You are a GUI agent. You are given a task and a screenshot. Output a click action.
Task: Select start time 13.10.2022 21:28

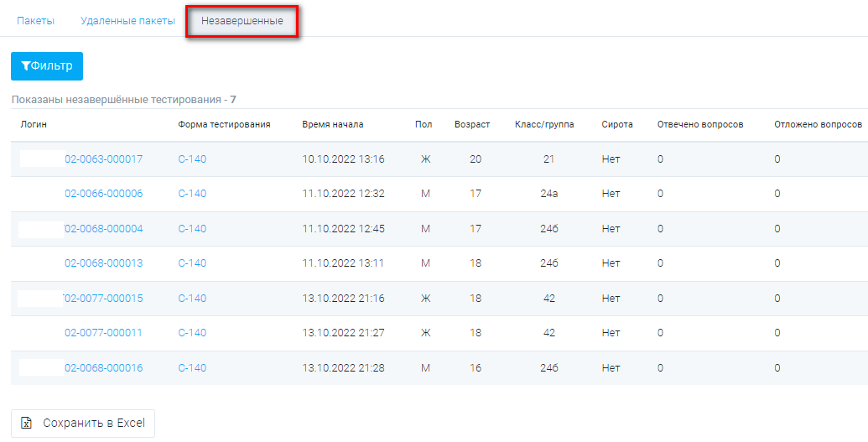[343, 368]
